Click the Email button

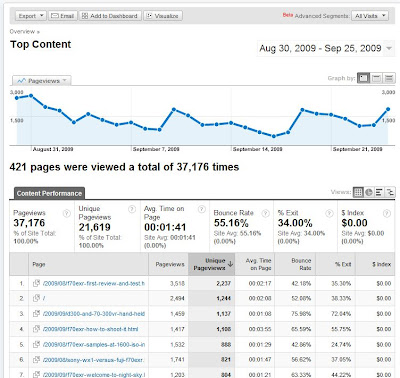(x=63, y=16)
